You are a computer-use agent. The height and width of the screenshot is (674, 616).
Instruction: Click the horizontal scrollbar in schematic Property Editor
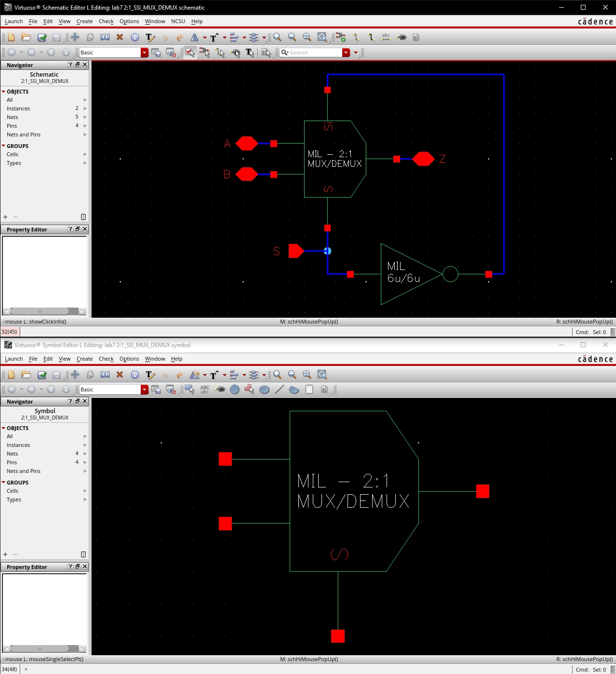44,311
